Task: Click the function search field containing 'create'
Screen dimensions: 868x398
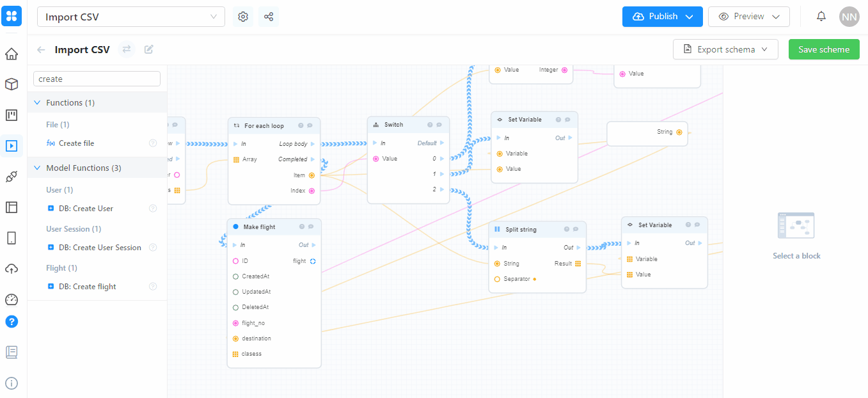Action: [97, 79]
